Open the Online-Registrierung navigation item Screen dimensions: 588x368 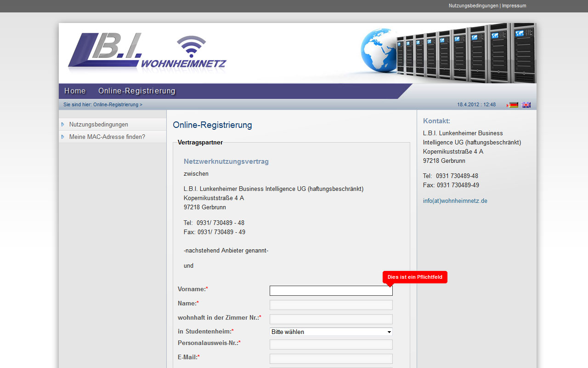click(137, 91)
